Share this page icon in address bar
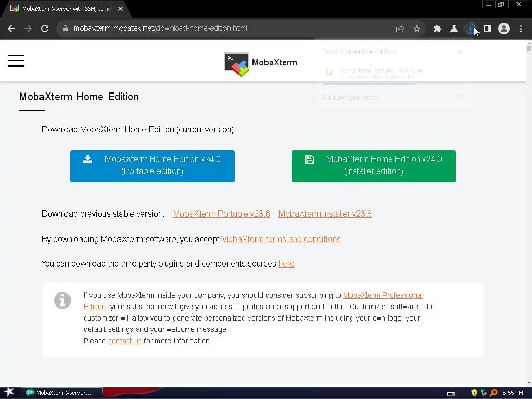 click(400, 29)
